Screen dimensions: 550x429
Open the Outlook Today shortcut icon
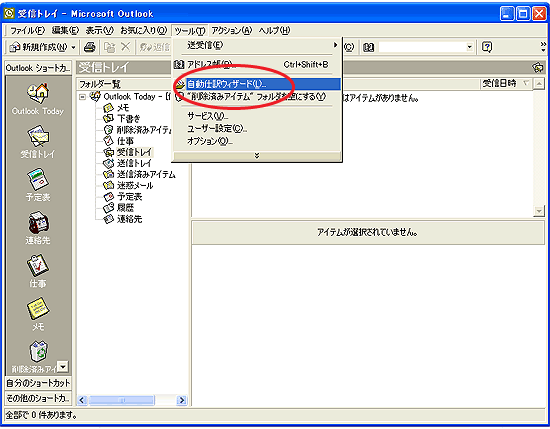tap(38, 93)
